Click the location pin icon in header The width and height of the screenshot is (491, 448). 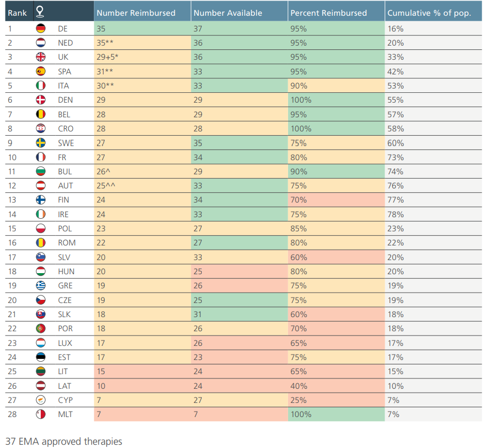(x=40, y=11)
